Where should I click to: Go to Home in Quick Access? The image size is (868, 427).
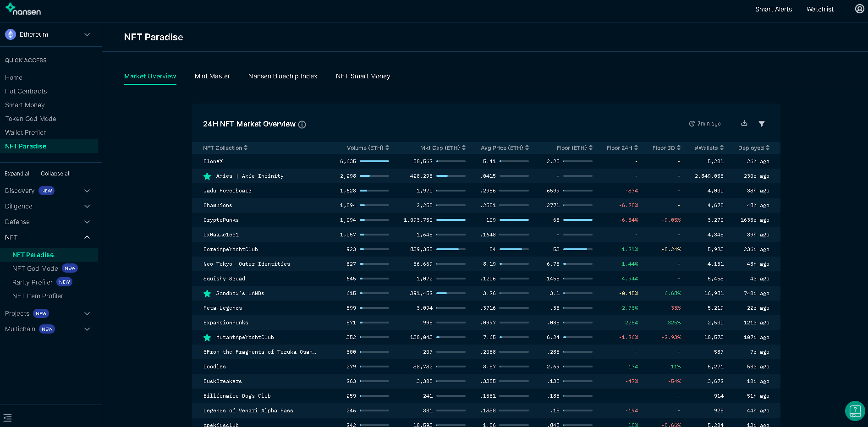tap(14, 77)
